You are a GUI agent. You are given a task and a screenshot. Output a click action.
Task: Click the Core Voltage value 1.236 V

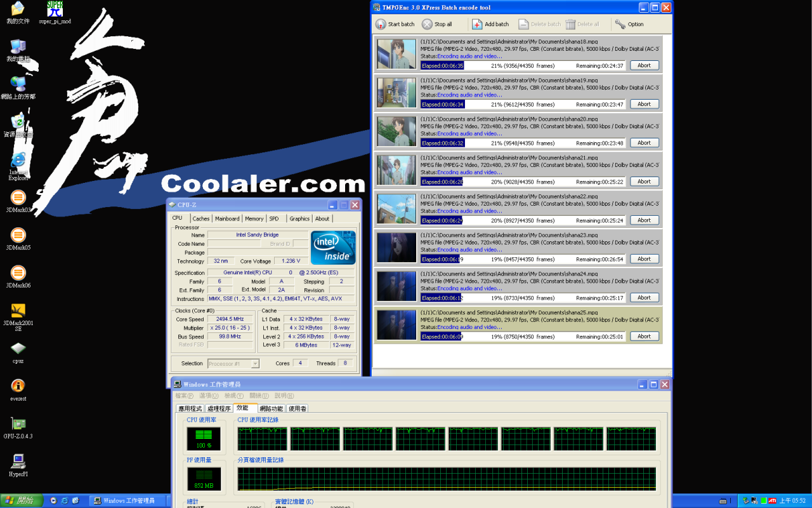click(x=291, y=261)
